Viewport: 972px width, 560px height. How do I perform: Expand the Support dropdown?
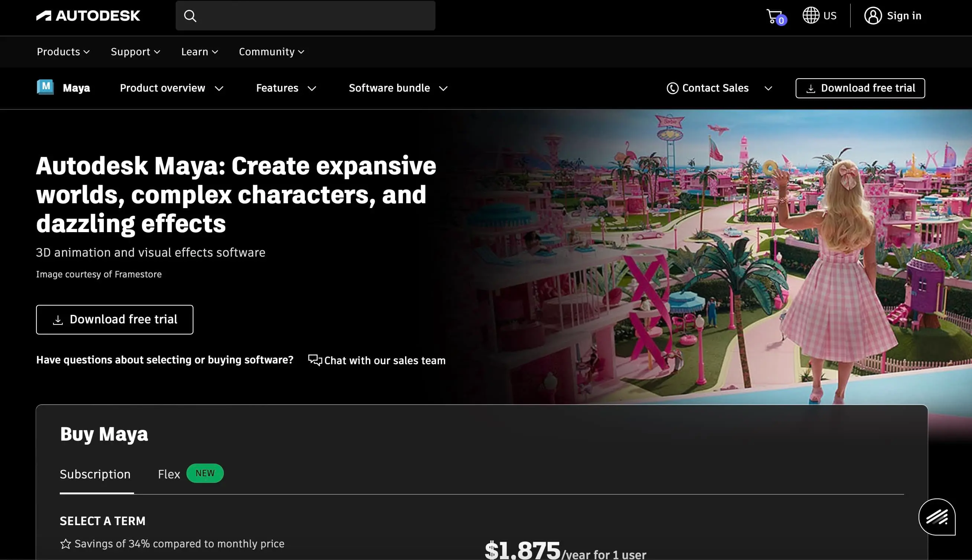click(x=135, y=52)
